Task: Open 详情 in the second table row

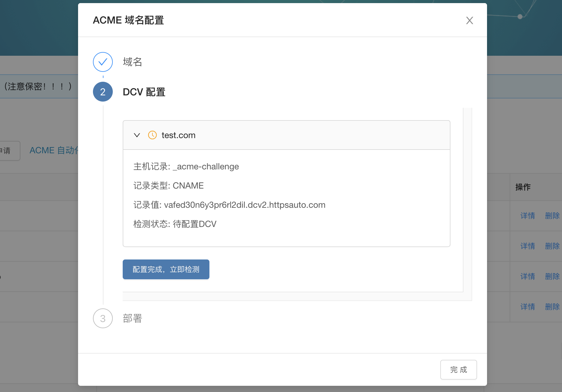Action: [528, 246]
